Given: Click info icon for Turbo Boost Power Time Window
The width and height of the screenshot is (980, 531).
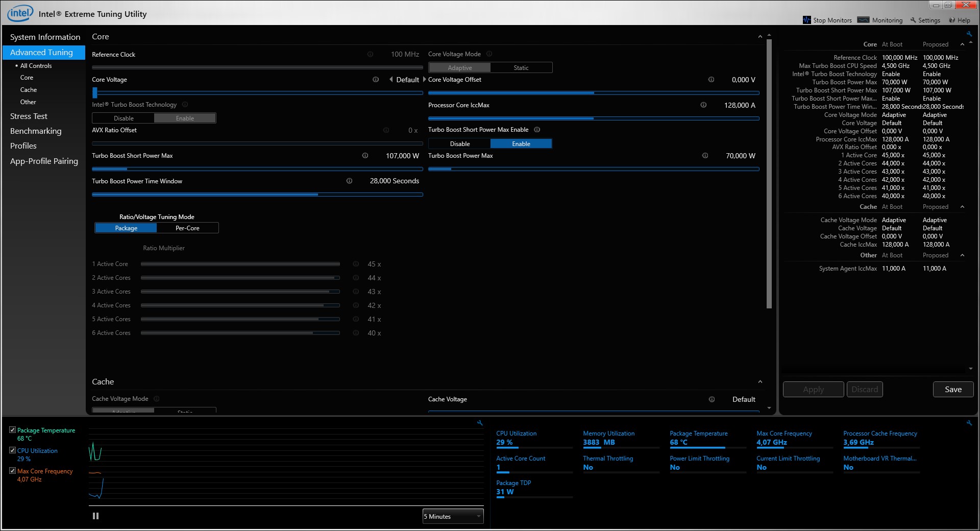Looking at the screenshot, I should [x=349, y=181].
